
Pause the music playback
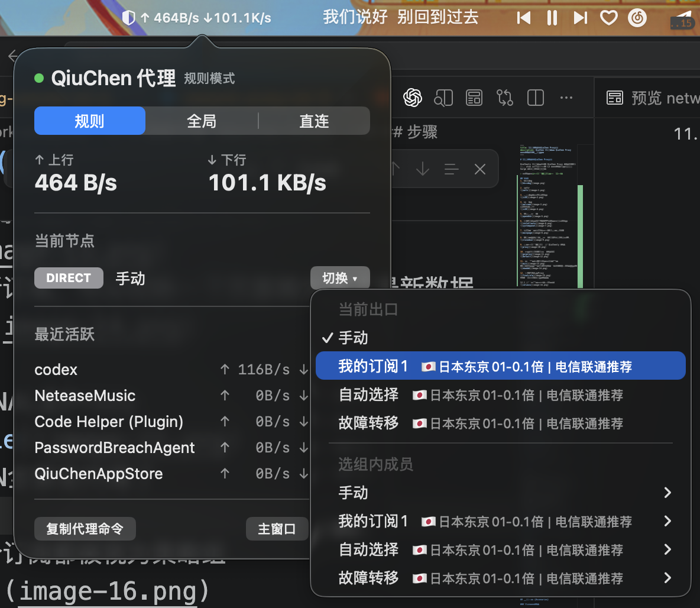552,18
